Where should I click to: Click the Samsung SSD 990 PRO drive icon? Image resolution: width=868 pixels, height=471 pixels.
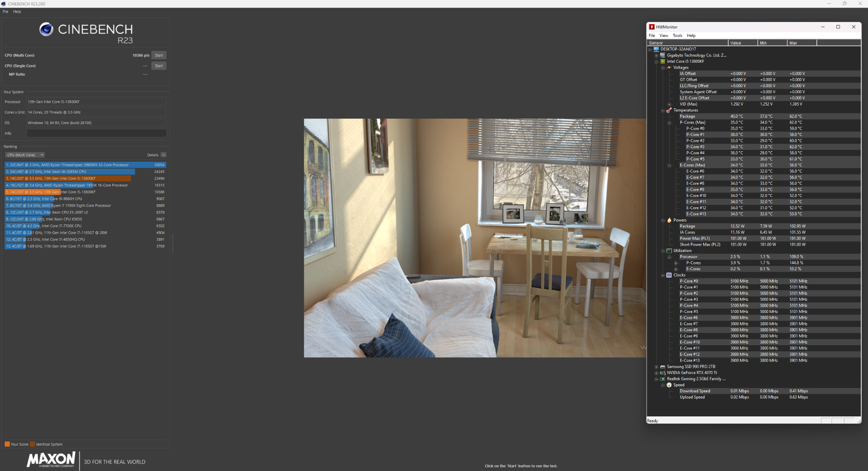(x=662, y=367)
